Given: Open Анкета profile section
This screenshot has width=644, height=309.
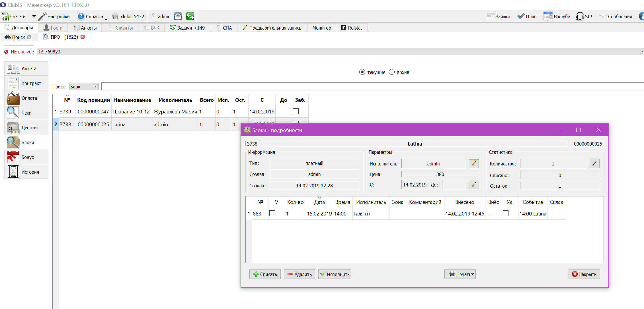Looking at the screenshot, I should 26,69.
